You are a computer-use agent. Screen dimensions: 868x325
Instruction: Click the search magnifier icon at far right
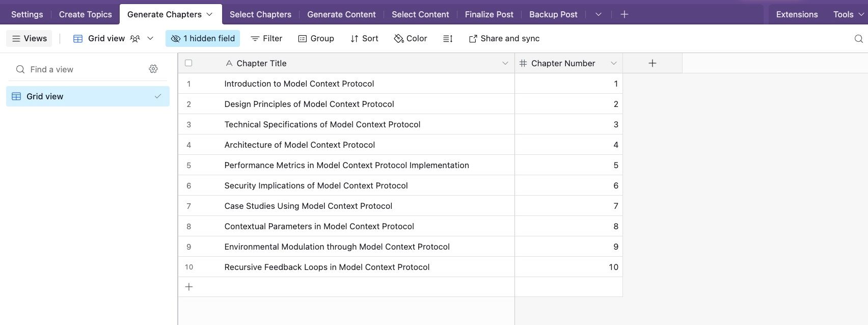858,39
